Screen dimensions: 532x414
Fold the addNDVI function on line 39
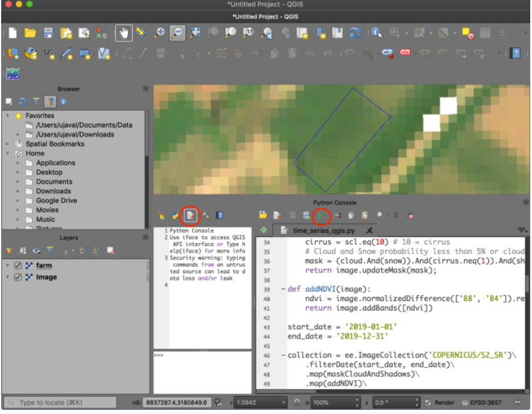[283, 289]
